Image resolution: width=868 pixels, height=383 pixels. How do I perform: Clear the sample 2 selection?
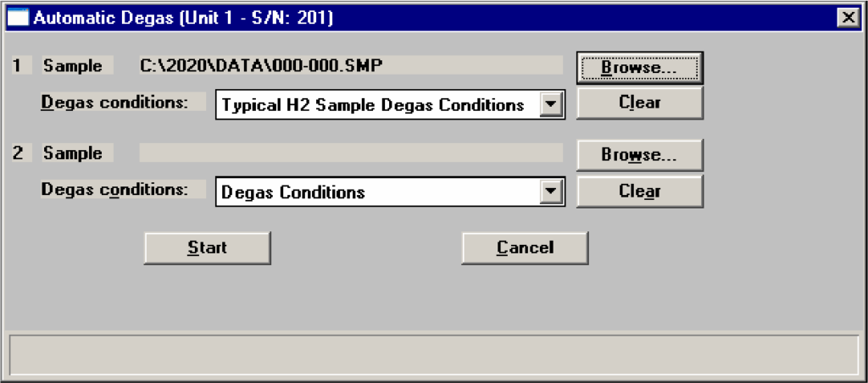click(x=639, y=191)
